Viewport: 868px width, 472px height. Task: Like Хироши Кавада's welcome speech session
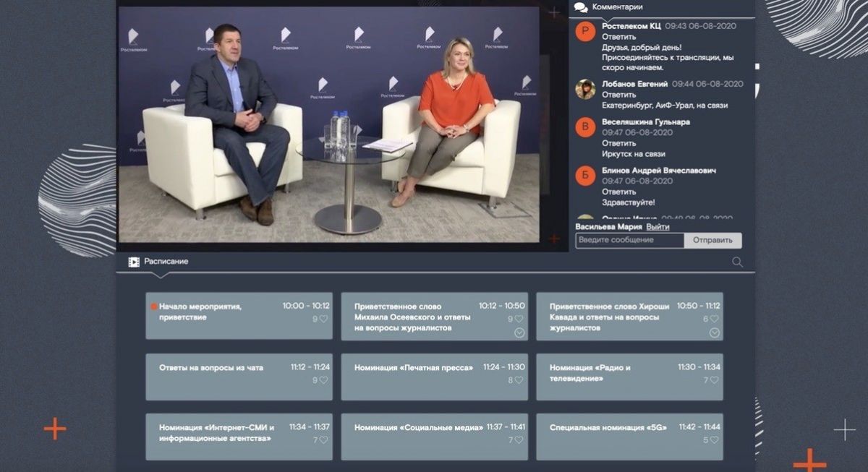pyautogui.click(x=714, y=319)
